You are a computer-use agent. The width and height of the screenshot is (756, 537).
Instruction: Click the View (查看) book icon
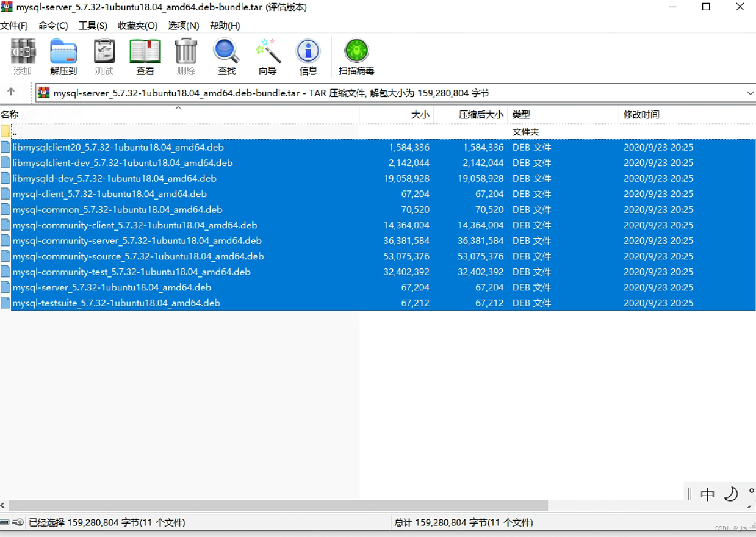(x=145, y=52)
